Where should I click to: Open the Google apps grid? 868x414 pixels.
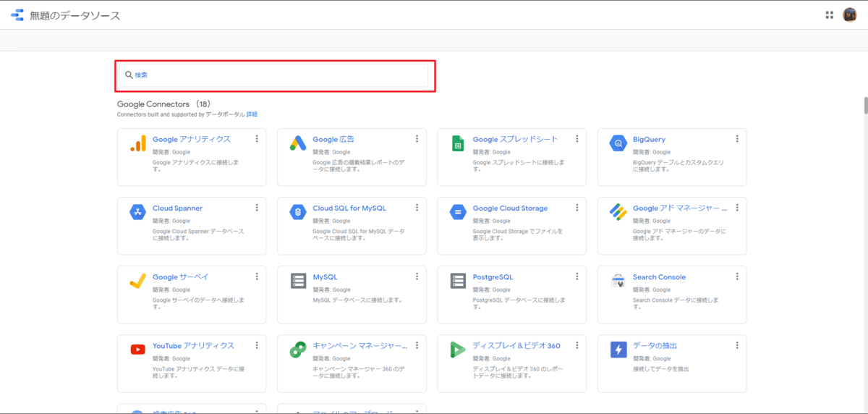(829, 14)
